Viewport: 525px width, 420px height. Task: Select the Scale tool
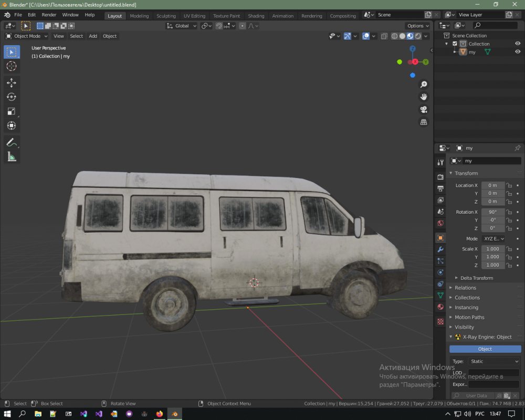11,111
